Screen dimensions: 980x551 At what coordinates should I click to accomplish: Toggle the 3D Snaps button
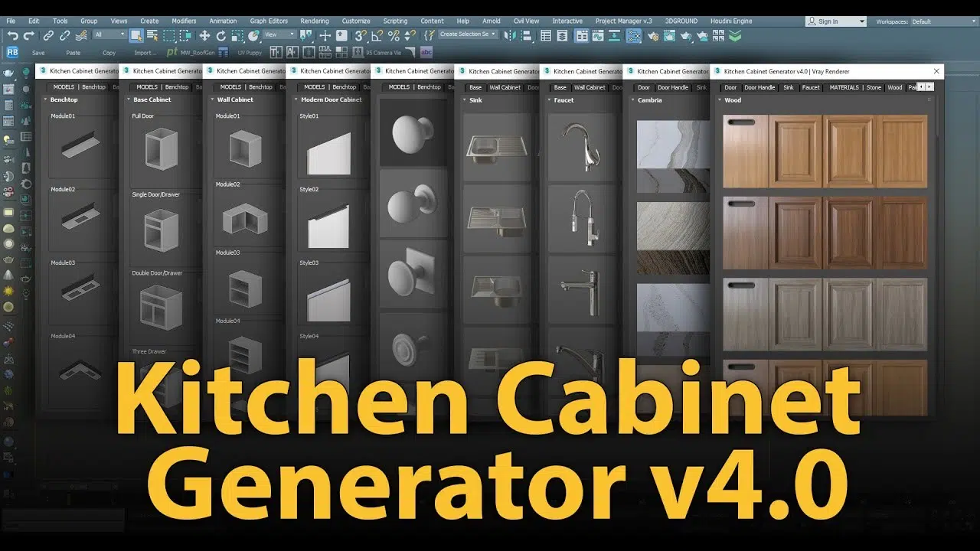pos(360,35)
